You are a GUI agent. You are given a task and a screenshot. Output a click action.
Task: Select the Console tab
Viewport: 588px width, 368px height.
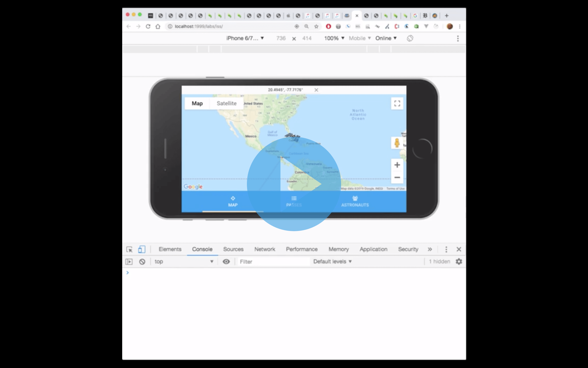tap(202, 249)
